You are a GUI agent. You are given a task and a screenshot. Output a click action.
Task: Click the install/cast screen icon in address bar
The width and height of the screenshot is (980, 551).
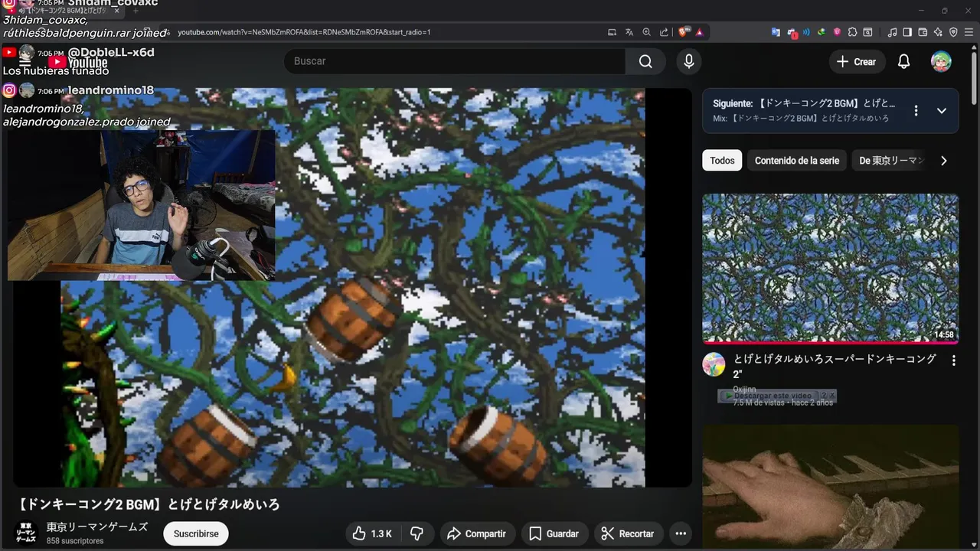[x=612, y=32]
